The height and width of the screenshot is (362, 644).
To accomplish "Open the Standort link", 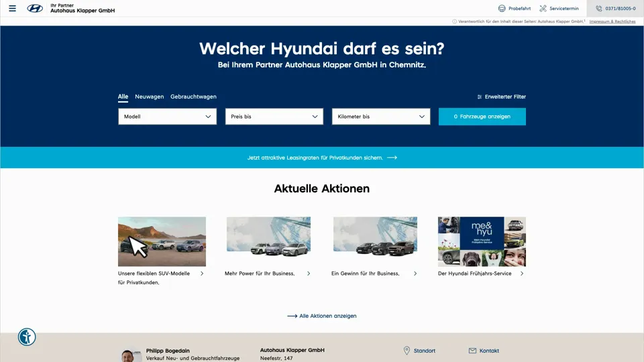I will coord(424,351).
